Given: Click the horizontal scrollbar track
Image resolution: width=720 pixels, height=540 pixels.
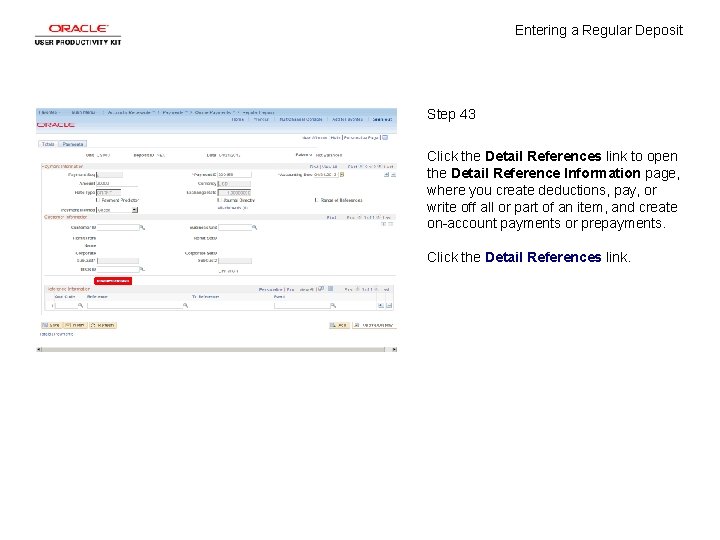Looking at the screenshot, I should pyautogui.click(x=214, y=349).
